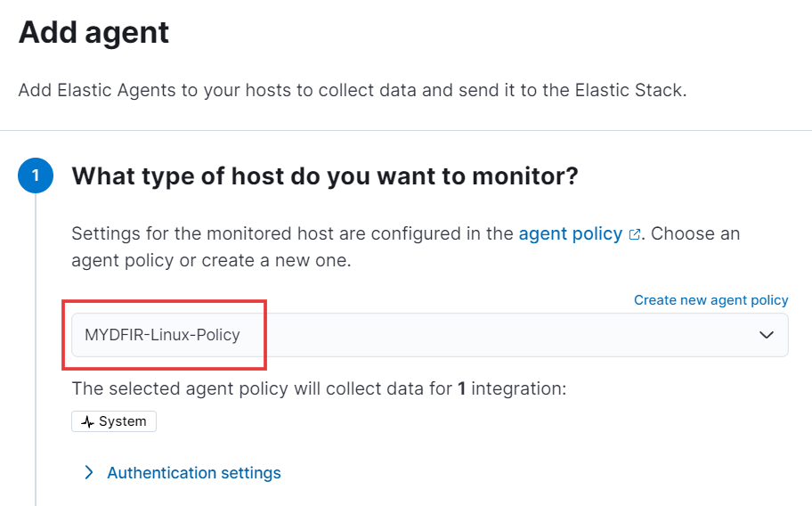Open the MYDFIR-Linux-Policy selector dropdown
The height and width of the screenshot is (506, 812).
point(430,335)
